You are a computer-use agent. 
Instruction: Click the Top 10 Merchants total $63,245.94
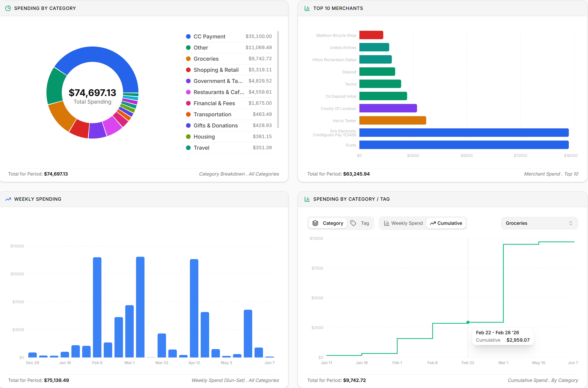pos(356,174)
